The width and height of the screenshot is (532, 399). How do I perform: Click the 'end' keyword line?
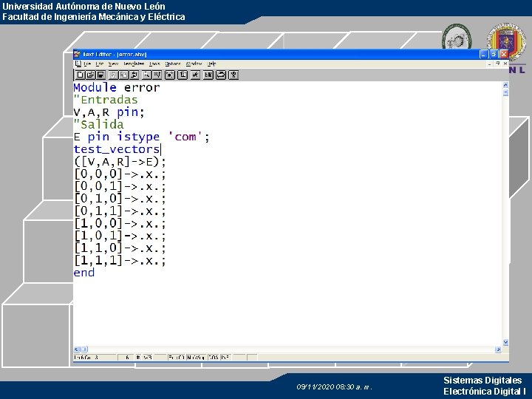83,273
